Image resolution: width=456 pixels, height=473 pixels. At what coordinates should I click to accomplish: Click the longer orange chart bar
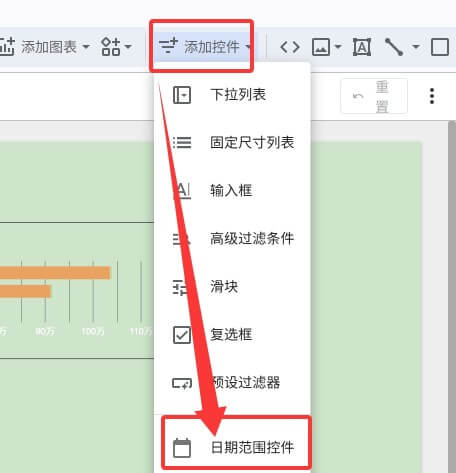pos(55,273)
